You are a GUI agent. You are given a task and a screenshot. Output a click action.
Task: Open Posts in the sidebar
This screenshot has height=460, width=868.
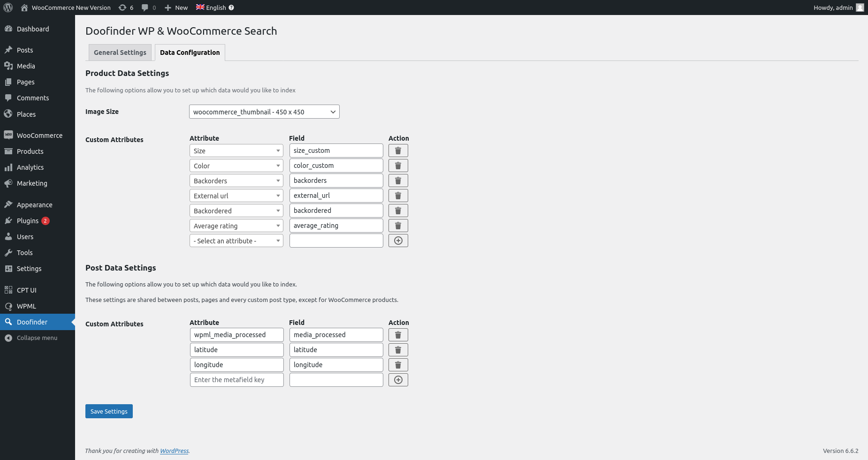click(38, 50)
